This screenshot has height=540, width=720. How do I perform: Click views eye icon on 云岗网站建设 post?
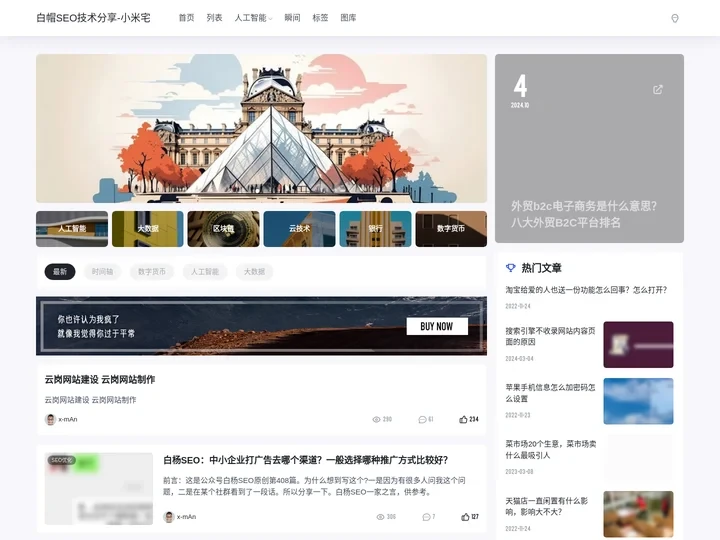tap(377, 419)
